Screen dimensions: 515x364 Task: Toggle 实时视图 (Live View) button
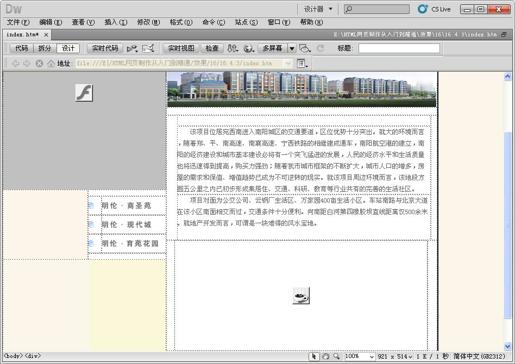(181, 48)
